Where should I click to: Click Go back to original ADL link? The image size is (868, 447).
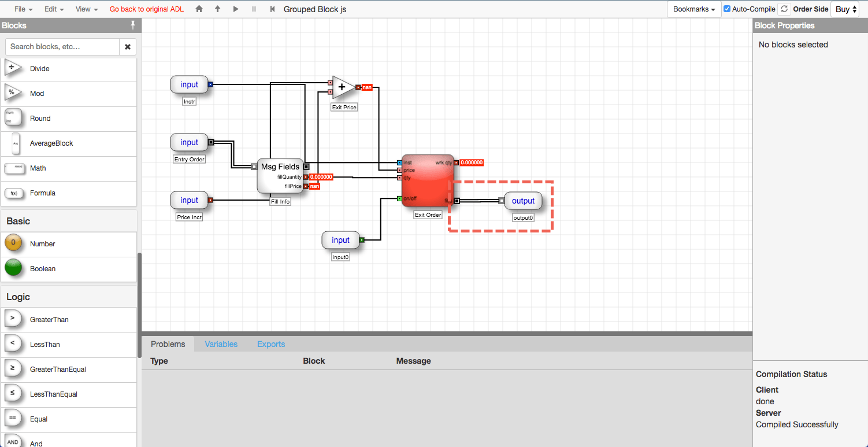(x=147, y=9)
